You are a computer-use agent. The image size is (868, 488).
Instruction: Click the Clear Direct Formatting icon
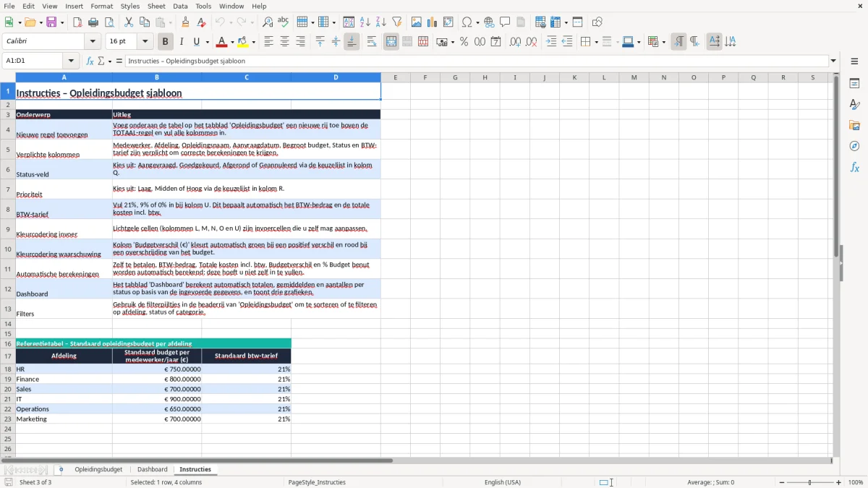pyautogui.click(x=202, y=22)
